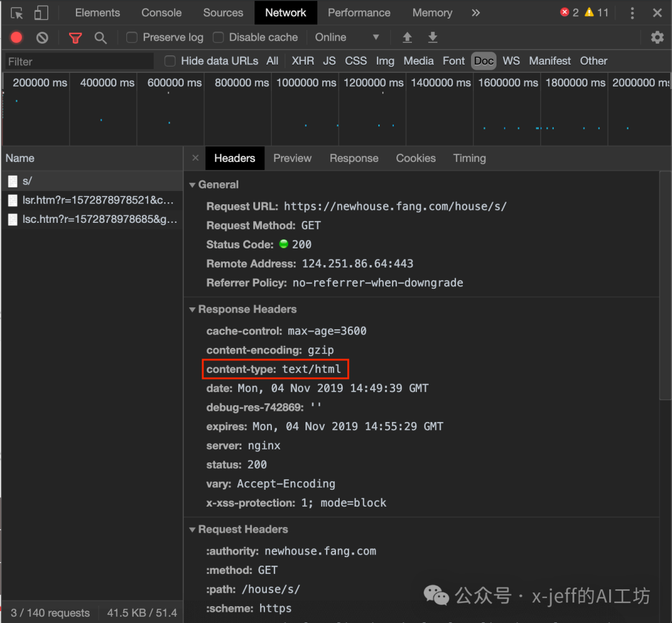Open network search magnifier

[100, 38]
